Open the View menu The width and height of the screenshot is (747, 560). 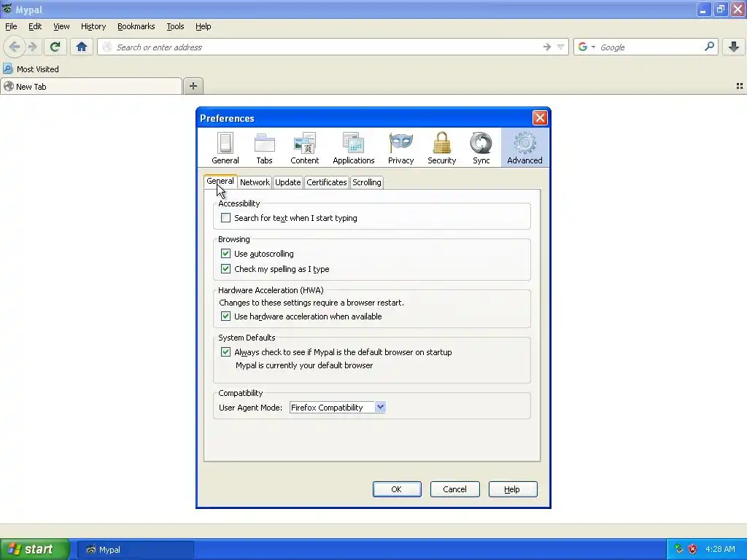pyautogui.click(x=61, y=26)
